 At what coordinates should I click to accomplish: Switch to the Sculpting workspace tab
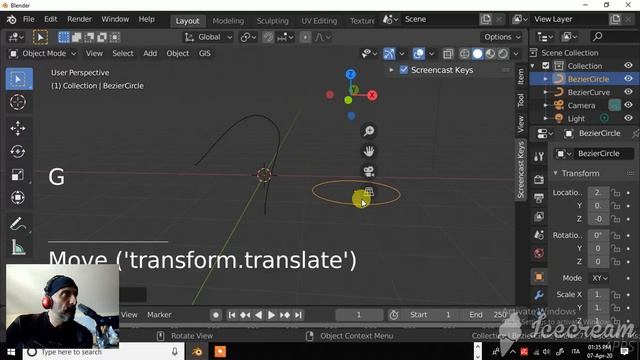272,21
